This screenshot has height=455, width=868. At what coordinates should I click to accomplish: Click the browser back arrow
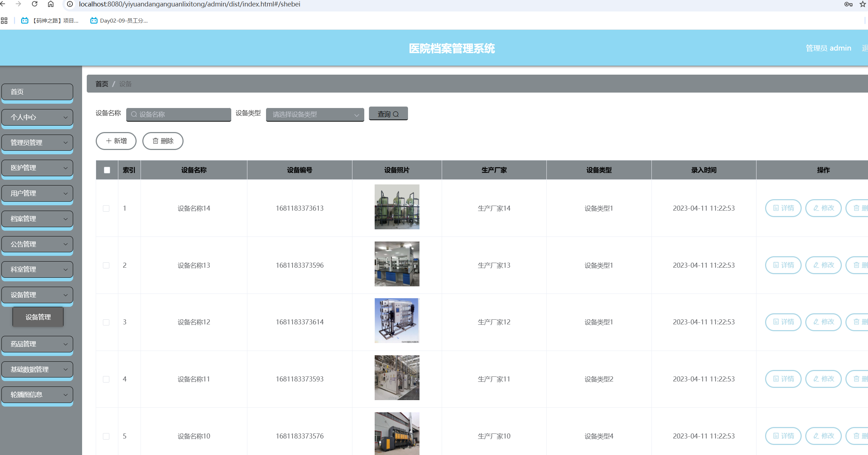(x=3, y=4)
